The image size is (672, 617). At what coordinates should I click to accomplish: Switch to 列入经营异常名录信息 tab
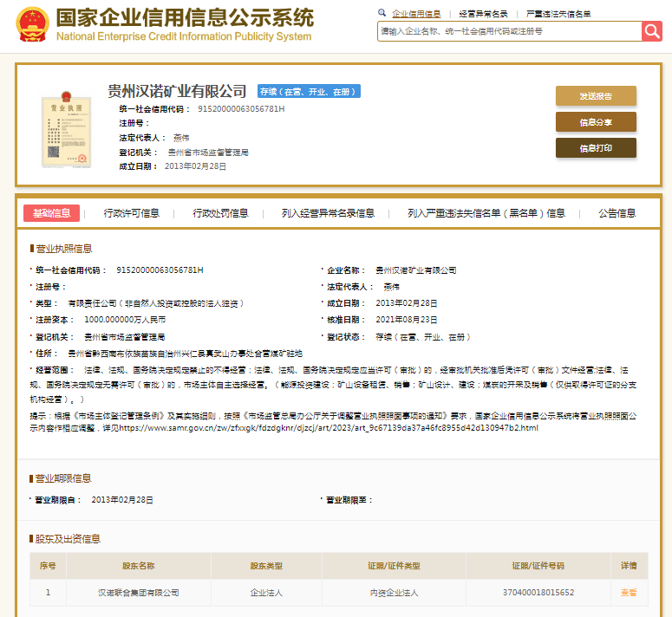pyautogui.click(x=328, y=213)
